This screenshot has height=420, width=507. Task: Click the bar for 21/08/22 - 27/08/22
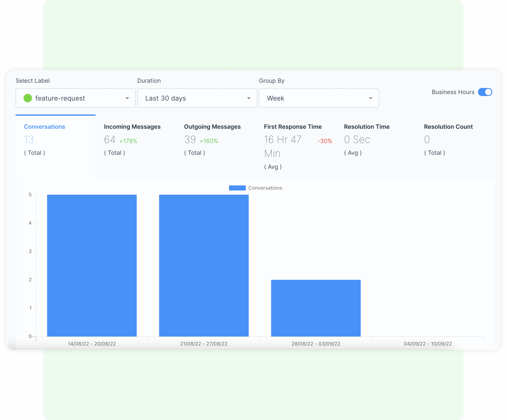pyautogui.click(x=204, y=266)
